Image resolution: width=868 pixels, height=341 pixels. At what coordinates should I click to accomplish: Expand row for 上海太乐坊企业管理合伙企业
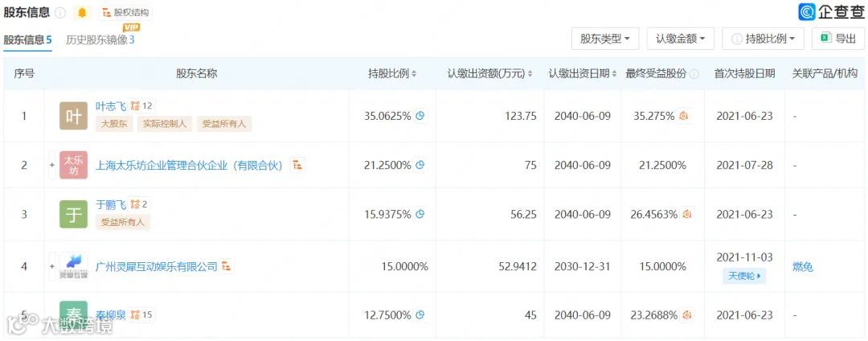pyautogui.click(x=52, y=165)
